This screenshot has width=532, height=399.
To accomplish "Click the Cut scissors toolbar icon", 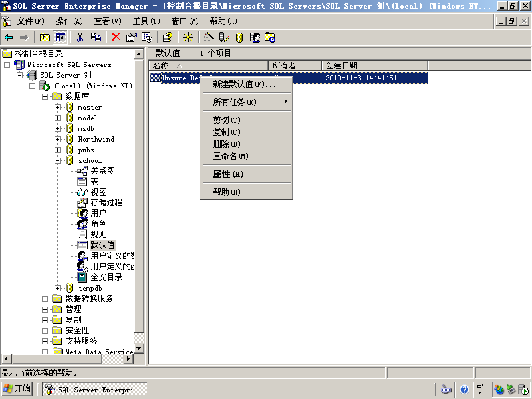I will coord(80,37).
